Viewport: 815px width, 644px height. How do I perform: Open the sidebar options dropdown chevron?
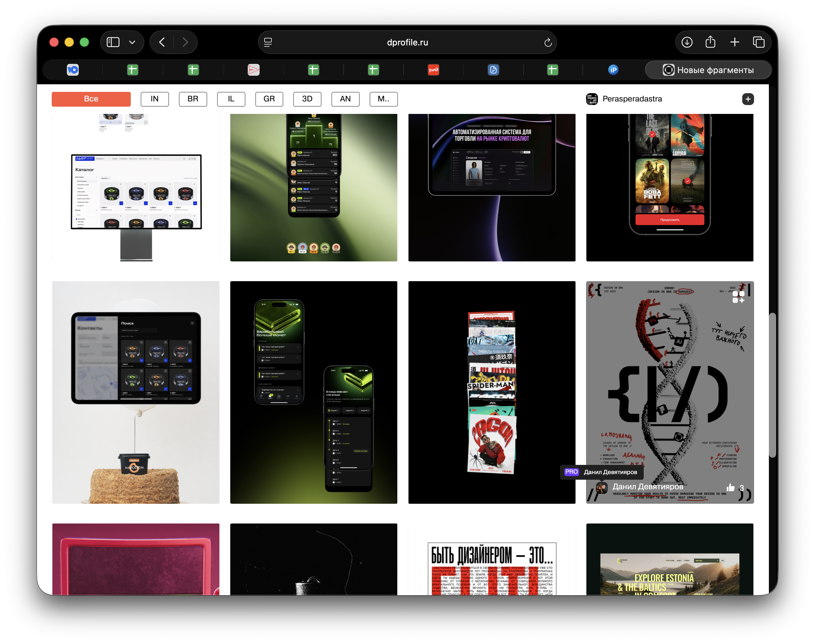coord(132,42)
